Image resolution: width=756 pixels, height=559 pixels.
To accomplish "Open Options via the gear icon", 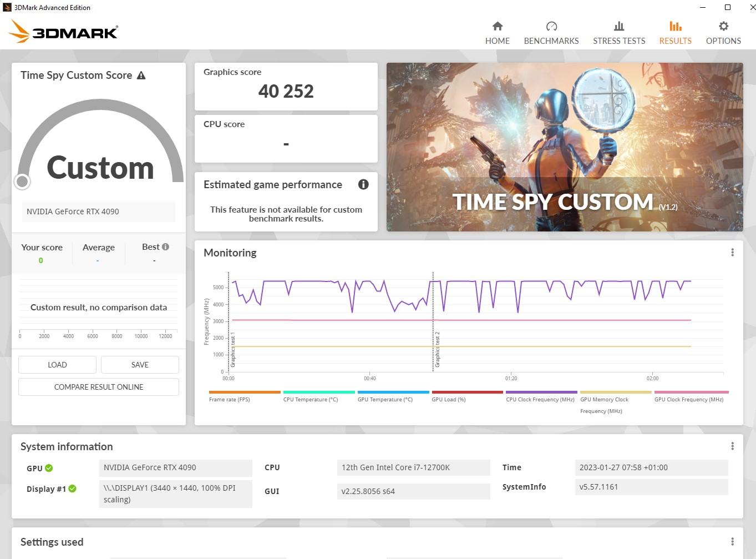I will pos(723,26).
